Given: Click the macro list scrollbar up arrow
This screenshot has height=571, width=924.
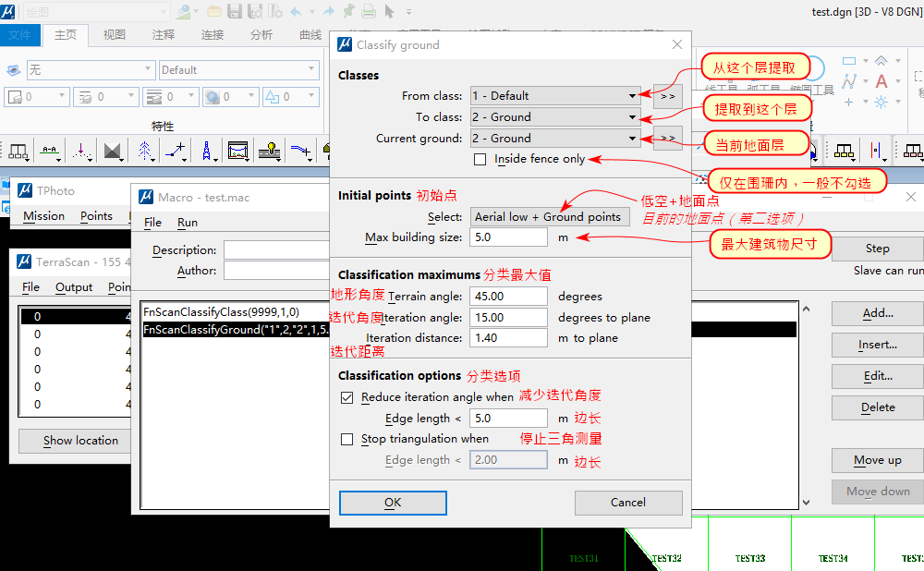Looking at the screenshot, I should [806, 309].
